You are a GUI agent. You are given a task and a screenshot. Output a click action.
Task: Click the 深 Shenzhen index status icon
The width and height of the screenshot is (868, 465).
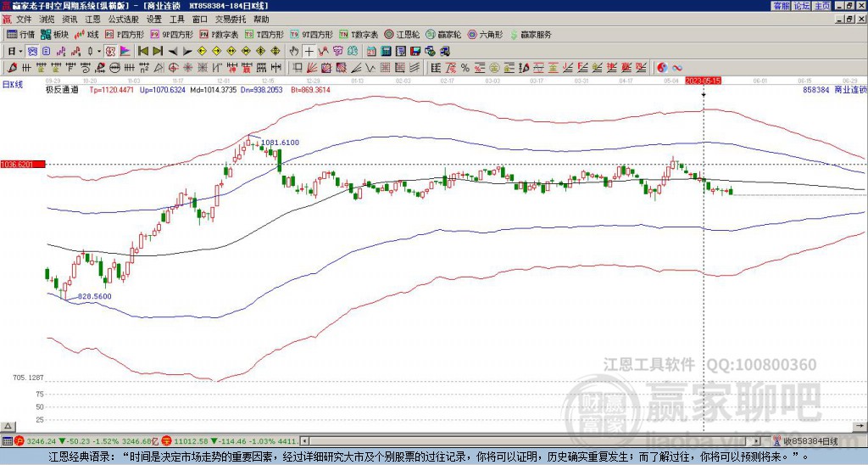(166, 441)
